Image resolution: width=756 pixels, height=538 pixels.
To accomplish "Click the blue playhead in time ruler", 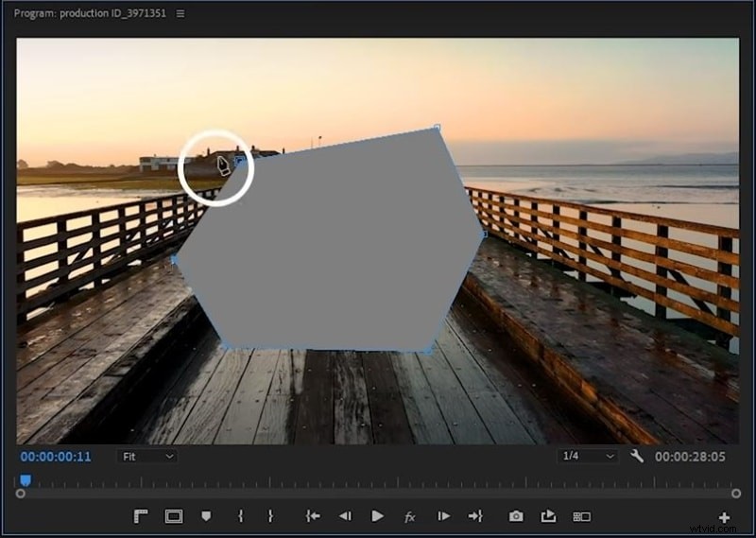I will point(26,480).
